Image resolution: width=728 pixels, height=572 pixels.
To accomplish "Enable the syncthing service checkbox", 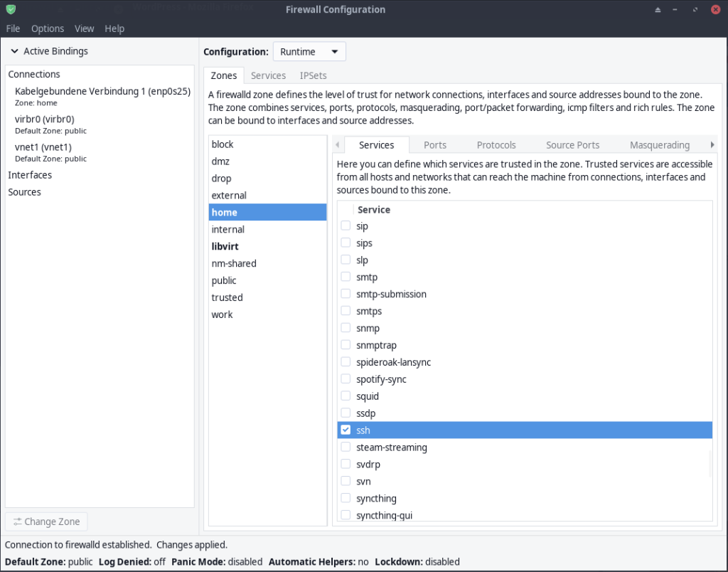I will tap(346, 498).
